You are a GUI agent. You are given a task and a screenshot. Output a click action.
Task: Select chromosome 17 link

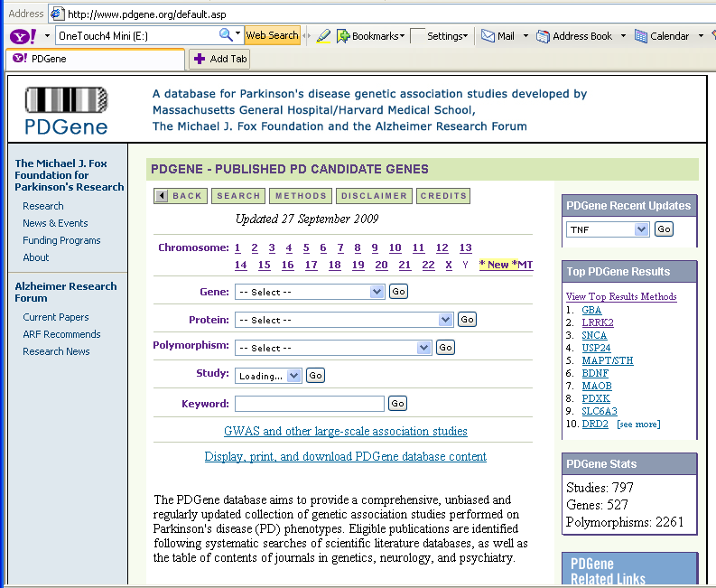click(311, 266)
